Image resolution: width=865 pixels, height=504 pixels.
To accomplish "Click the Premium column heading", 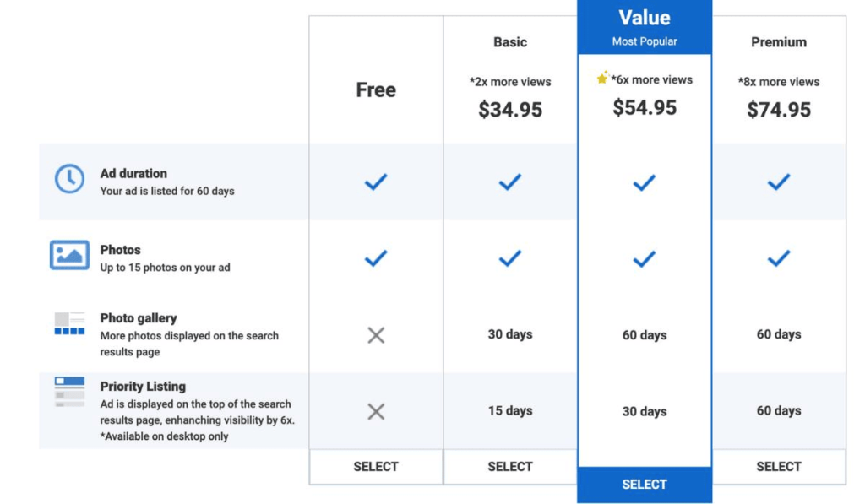I will [x=779, y=42].
